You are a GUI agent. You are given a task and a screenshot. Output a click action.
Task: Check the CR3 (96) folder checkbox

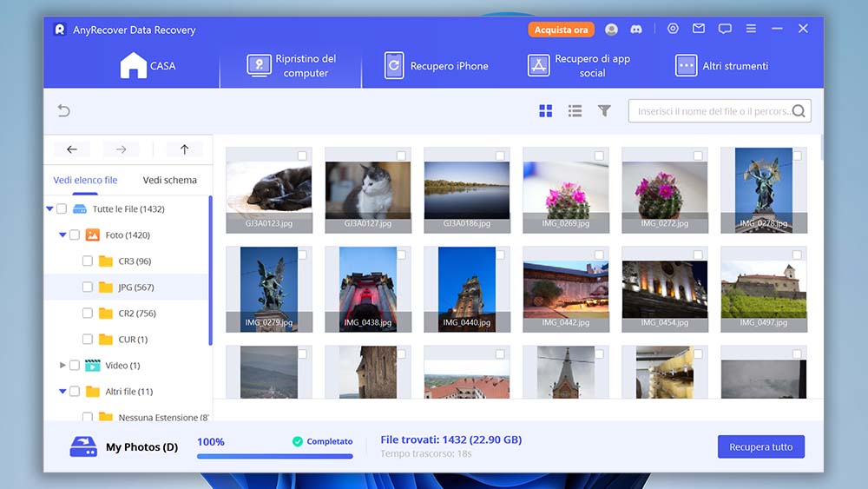pos(88,261)
